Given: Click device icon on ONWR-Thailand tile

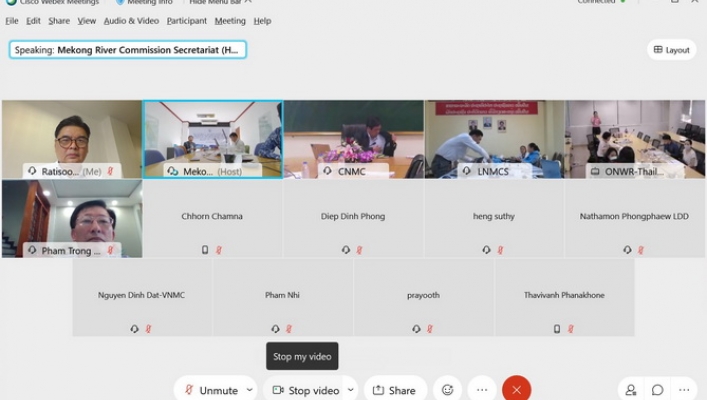Looking at the screenshot, I should [x=595, y=171].
